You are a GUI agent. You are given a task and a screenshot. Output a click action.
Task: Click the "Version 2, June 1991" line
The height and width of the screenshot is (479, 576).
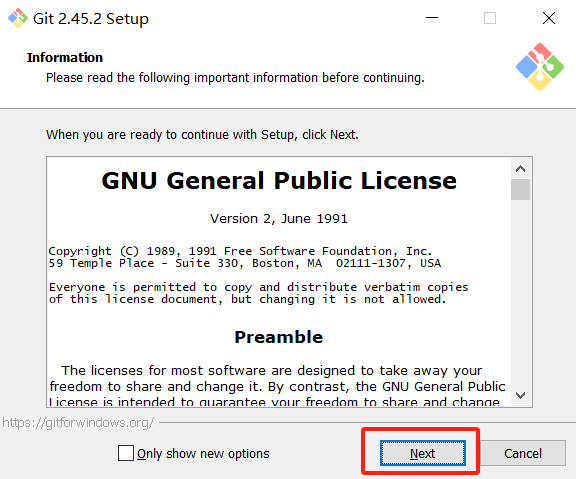pyautogui.click(x=279, y=219)
